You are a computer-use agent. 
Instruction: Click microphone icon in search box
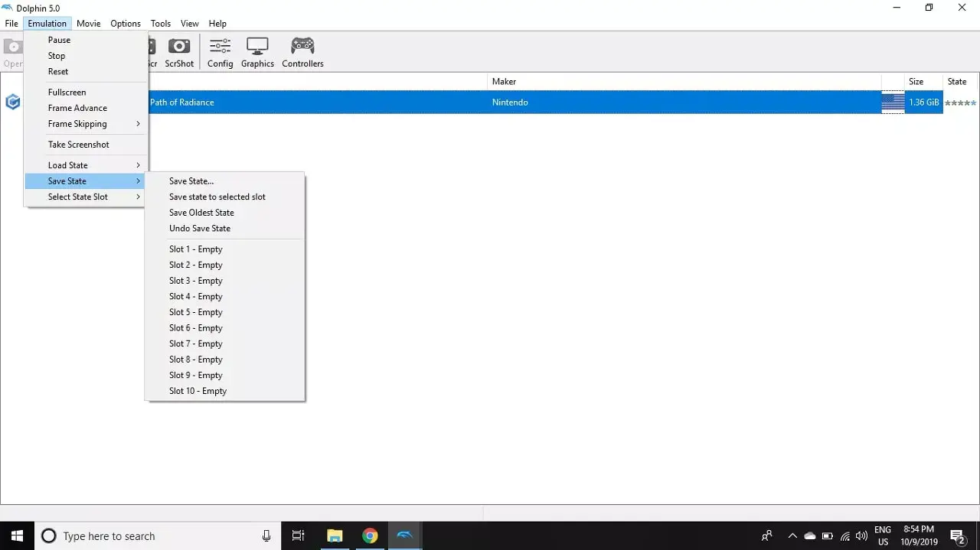(266, 535)
